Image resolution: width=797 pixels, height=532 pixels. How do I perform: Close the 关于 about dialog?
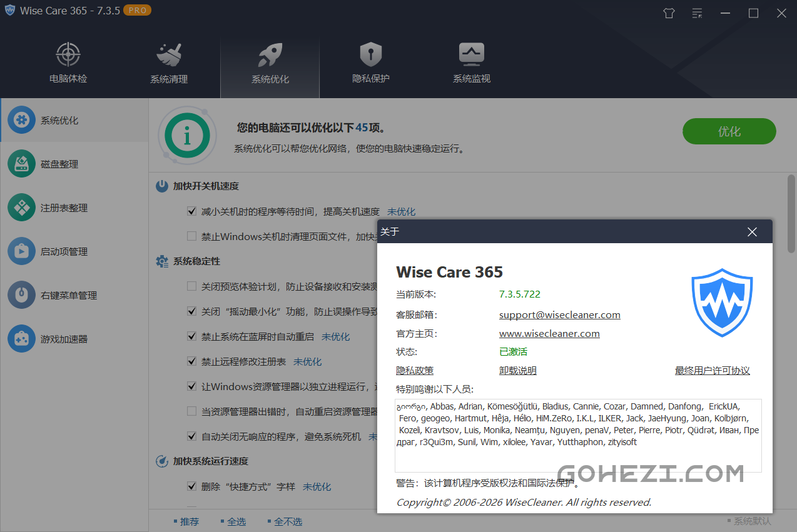752,232
